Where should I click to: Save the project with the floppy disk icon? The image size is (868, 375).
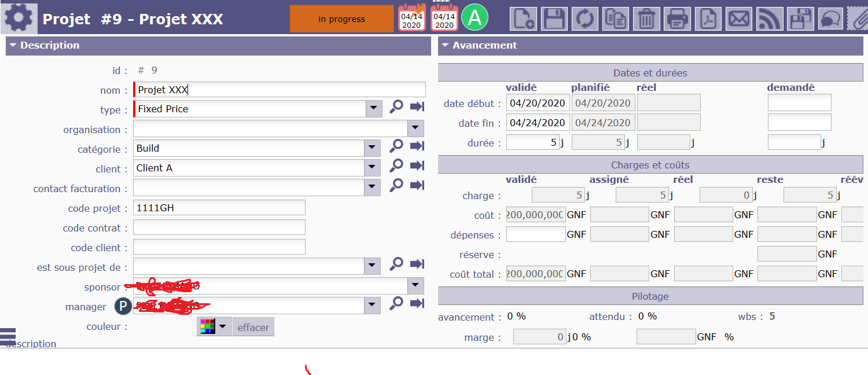tap(554, 19)
